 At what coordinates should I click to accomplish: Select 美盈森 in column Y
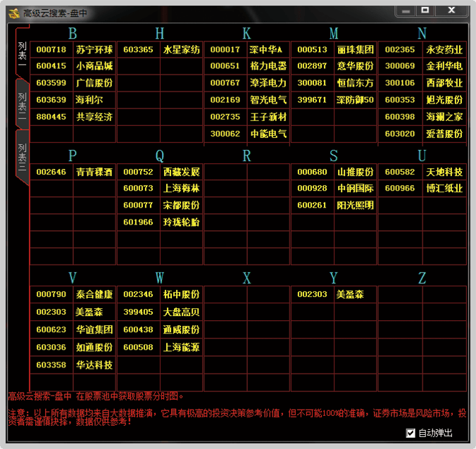pyautogui.click(x=350, y=294)
